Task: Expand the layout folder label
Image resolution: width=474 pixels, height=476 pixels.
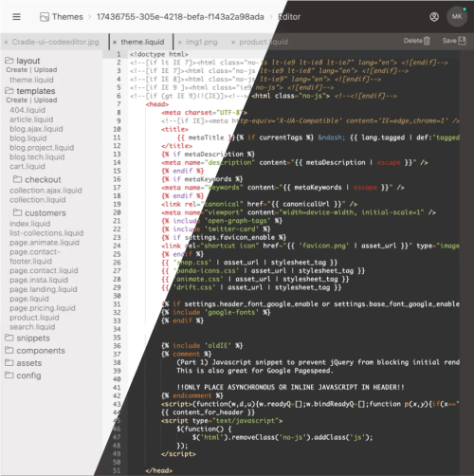Action: [x=28, y=61]
